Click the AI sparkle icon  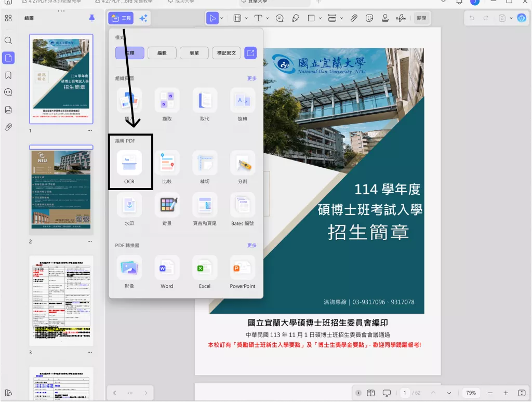143,18
